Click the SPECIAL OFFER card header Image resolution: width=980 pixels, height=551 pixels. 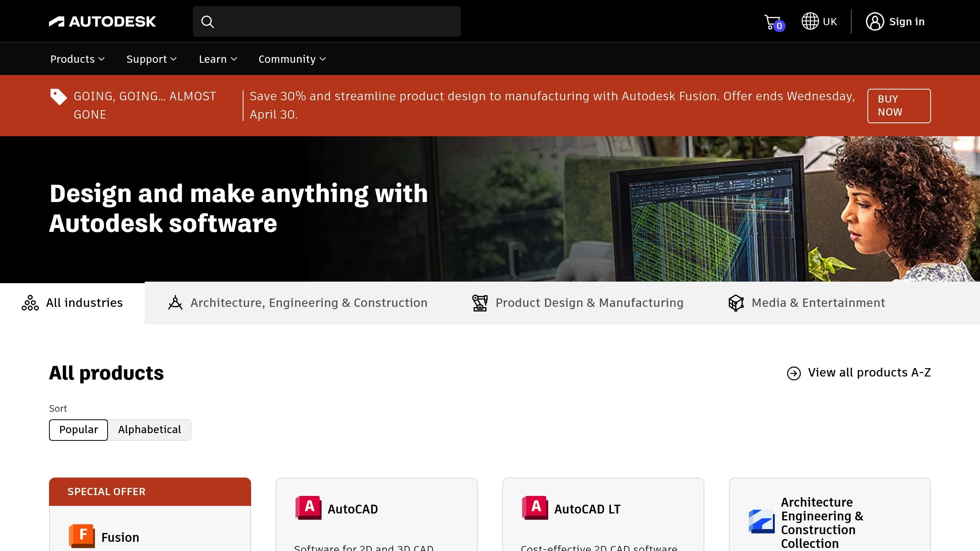(150, 492)
